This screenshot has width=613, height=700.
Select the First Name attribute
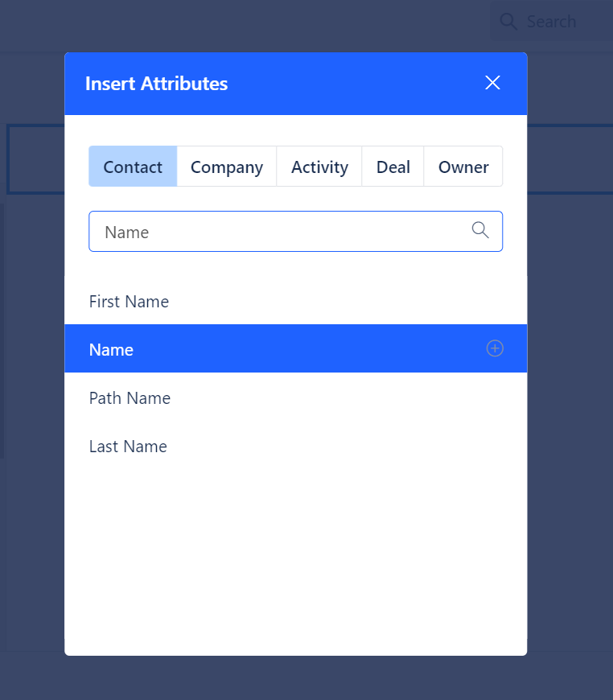pos(129,301)
